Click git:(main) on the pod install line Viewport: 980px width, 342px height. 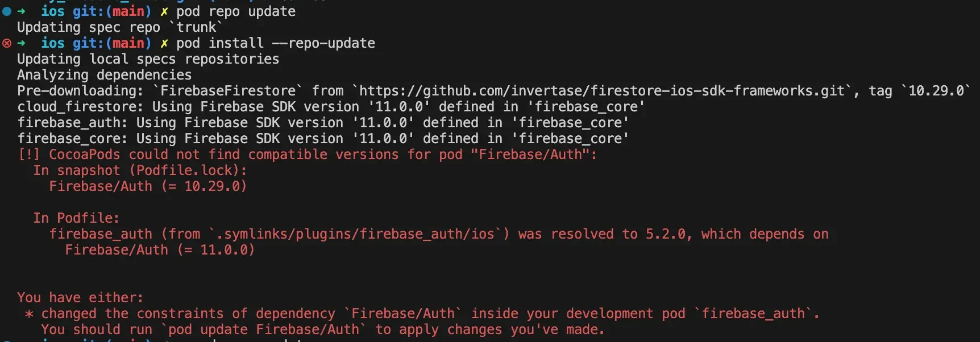point(112,43)
